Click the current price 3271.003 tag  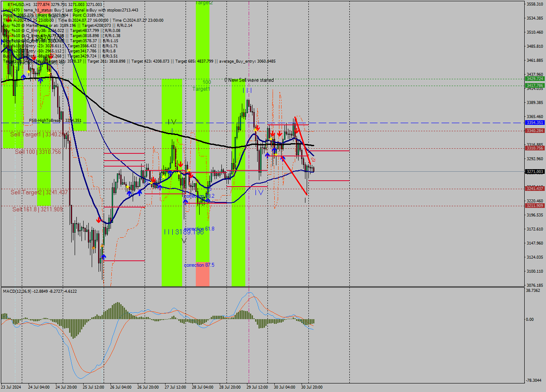tap(535, 172)
